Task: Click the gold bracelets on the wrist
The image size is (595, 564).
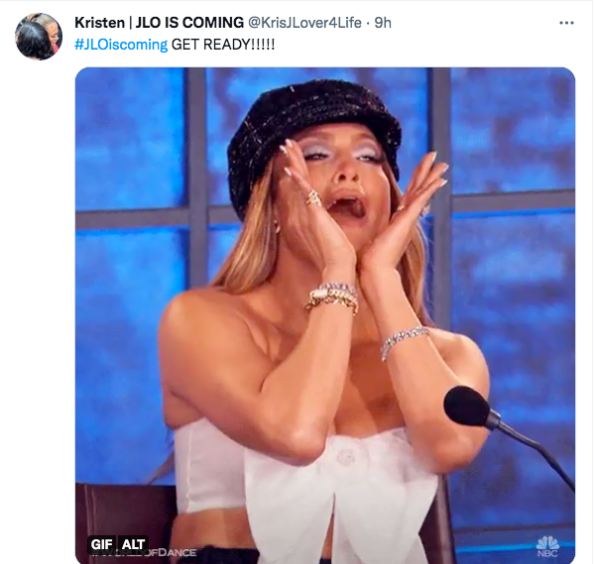Action: (332, 297)
